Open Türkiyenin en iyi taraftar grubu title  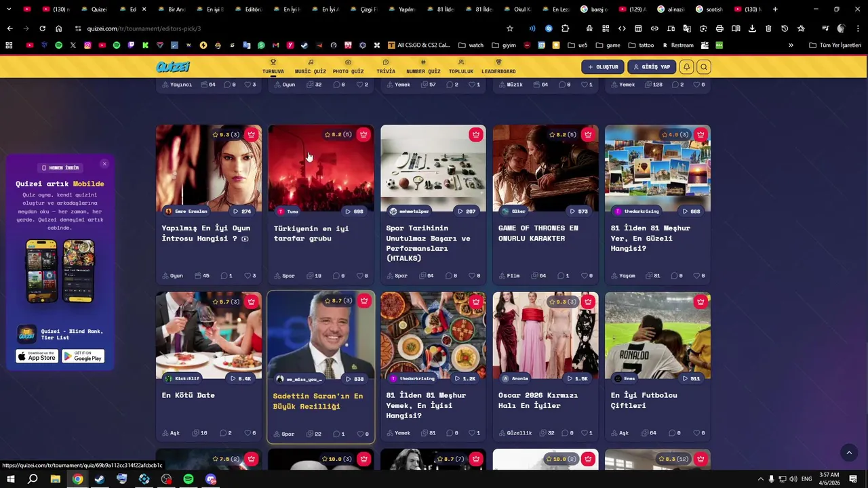click(311, 233)
